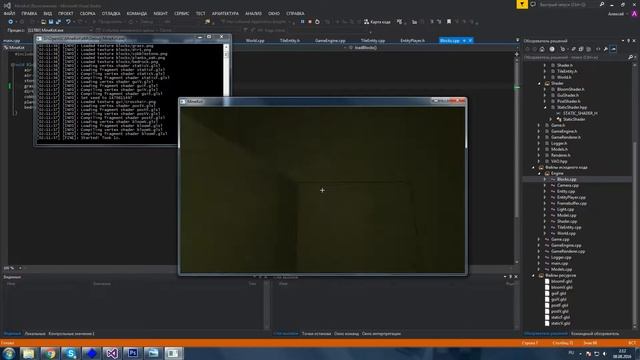Click the Collapse All icon in Solution Explorer
This screenshot has width=640, height=360.
tap(581, 49)
